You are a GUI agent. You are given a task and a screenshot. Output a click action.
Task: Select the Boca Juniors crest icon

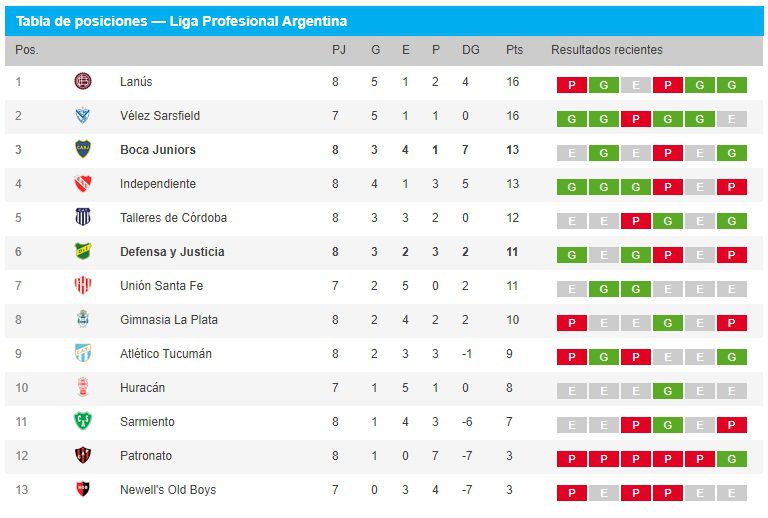point(83,149)
